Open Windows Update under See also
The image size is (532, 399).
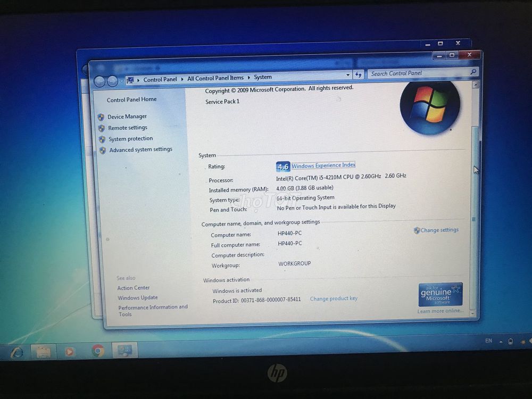138,297
